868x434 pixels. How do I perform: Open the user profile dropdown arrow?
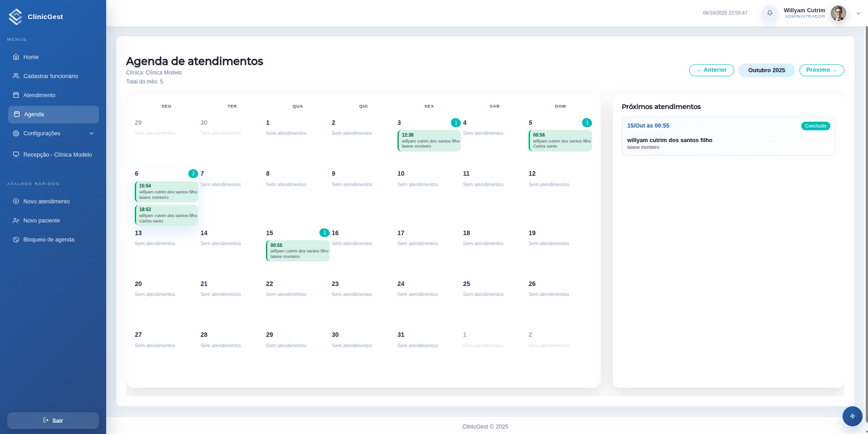tap(858, 14)
